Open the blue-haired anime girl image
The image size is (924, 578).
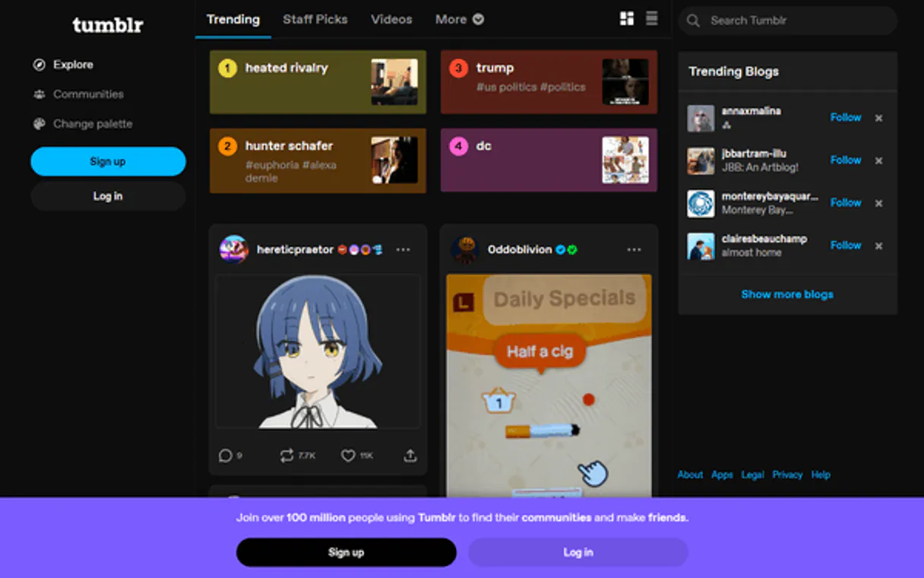pos(318,351)
